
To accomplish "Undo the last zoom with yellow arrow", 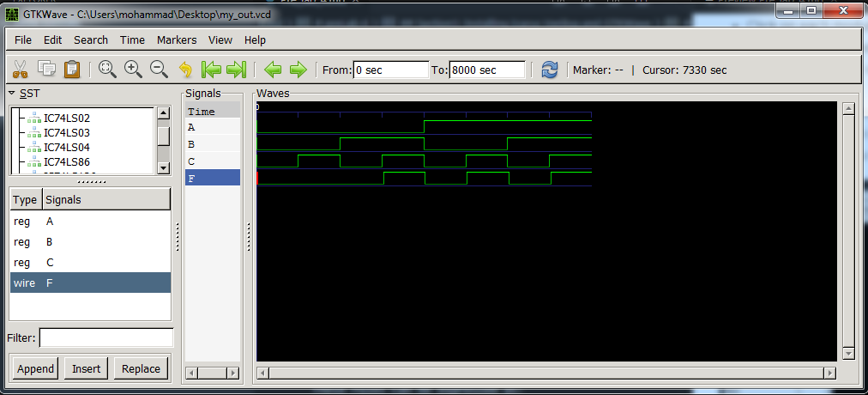I will click(185, 70).
